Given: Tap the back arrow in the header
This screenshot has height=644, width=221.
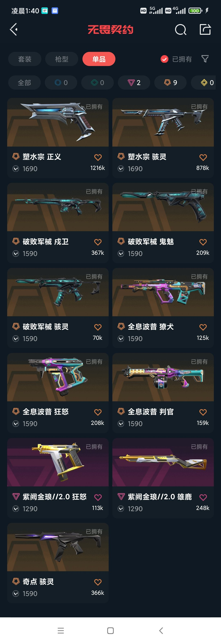Looking at the screenshot, I should coord(14,30).
